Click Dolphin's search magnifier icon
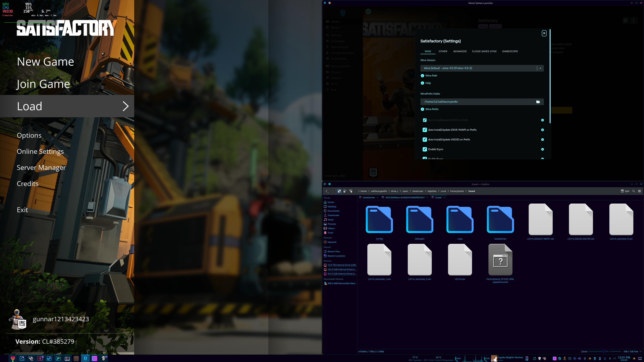 pos(633,191)
